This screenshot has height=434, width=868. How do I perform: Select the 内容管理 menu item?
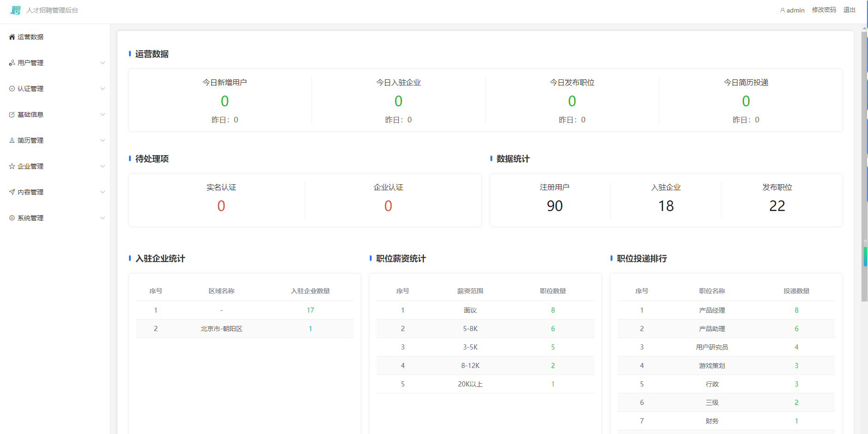(31, 192)
